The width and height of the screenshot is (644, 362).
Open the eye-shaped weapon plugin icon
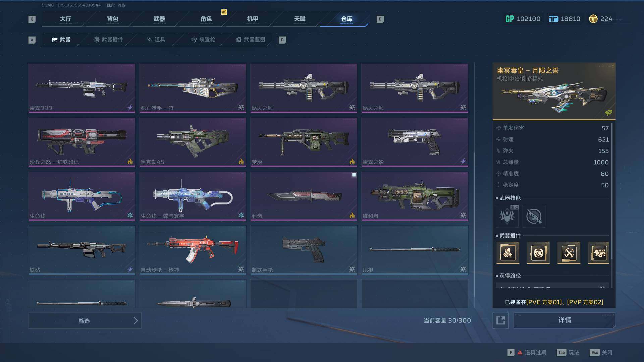(x=538, y=253)
